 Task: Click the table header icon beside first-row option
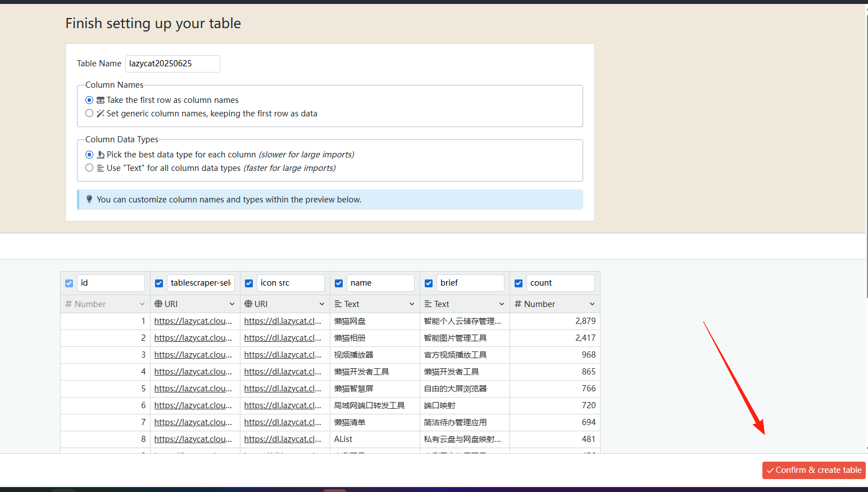(101, 100)
